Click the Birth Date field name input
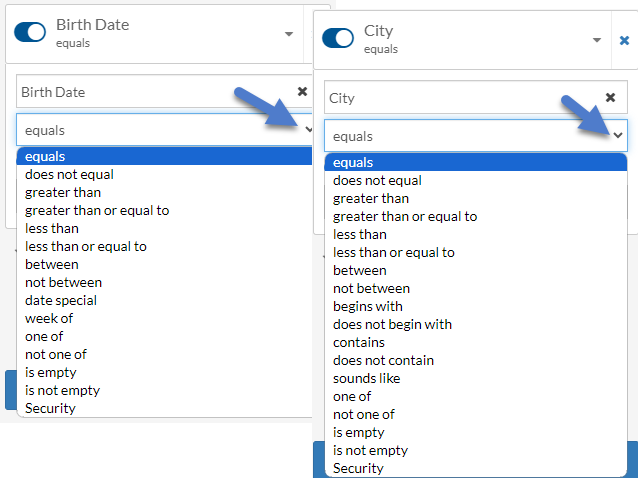This screenshot has height=478, width=638. click(150, 91)
